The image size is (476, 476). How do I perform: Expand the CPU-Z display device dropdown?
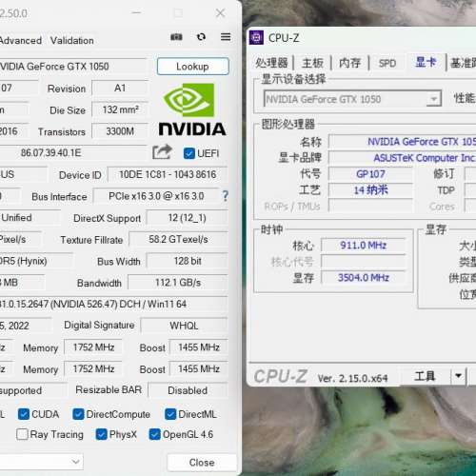(433, 99)
